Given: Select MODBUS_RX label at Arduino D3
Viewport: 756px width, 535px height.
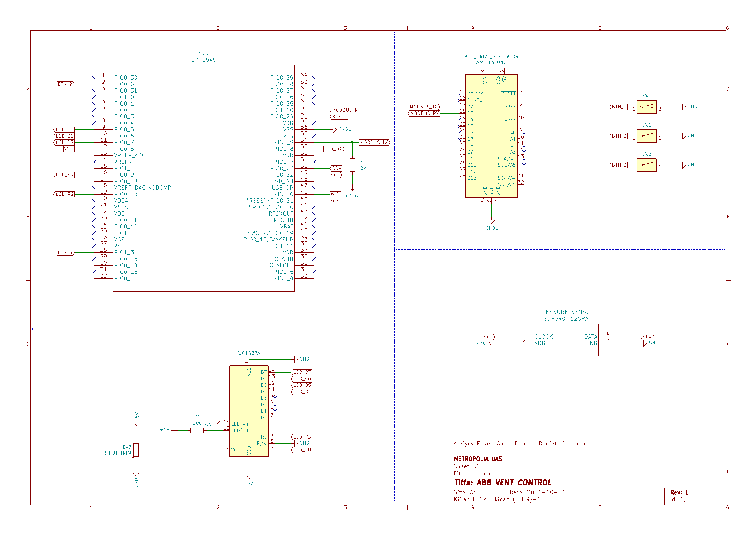Looking at the screenshot, I should [x=424, y=113].
